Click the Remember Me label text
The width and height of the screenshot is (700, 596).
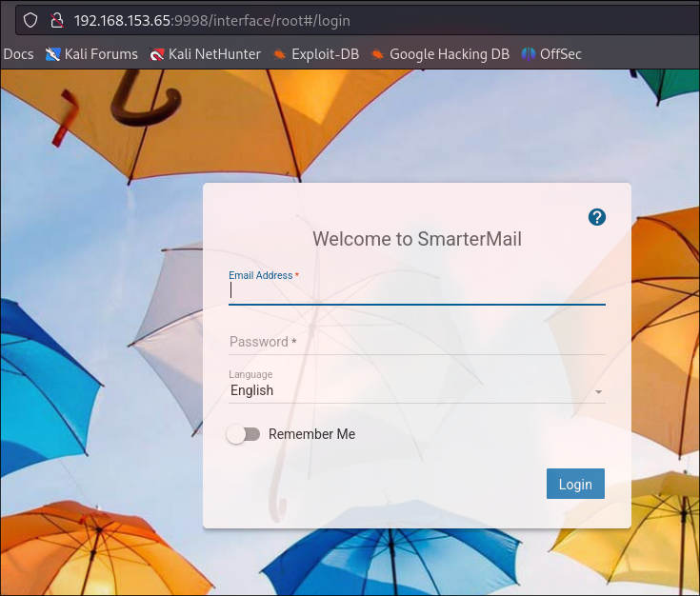(312, 434)
